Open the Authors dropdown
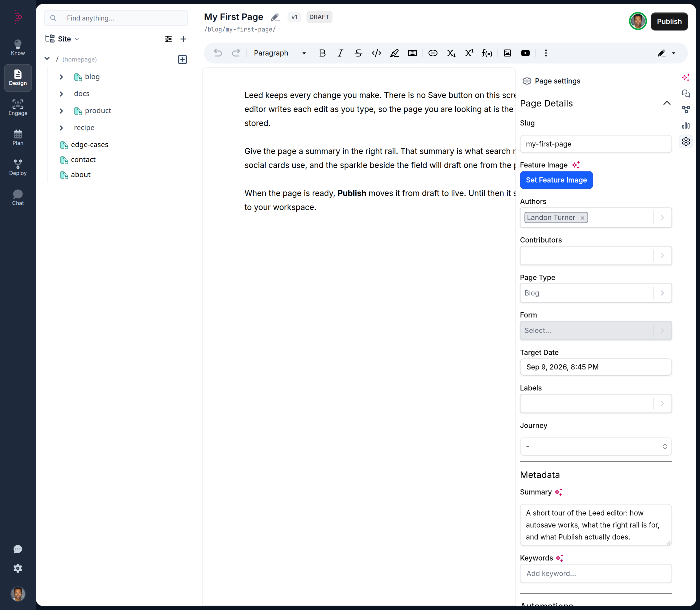This screenshot has width=700, height=610. pos(662,217)
